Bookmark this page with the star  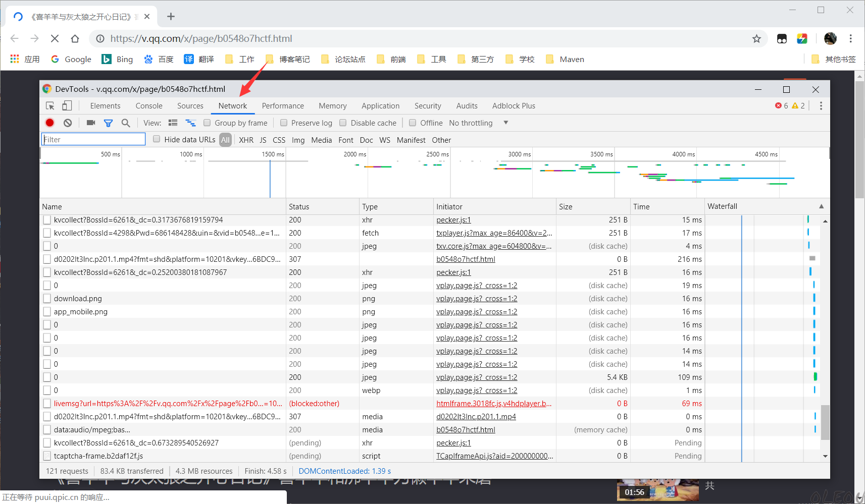(756, 38)
